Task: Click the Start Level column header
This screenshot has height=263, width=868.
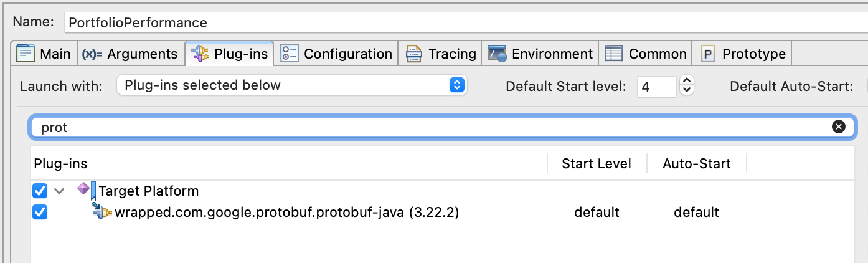Action: 596,164
